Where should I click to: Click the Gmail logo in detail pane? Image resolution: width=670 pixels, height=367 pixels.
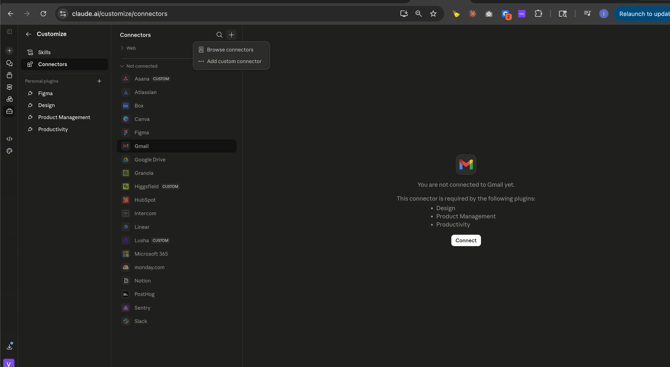466,164
